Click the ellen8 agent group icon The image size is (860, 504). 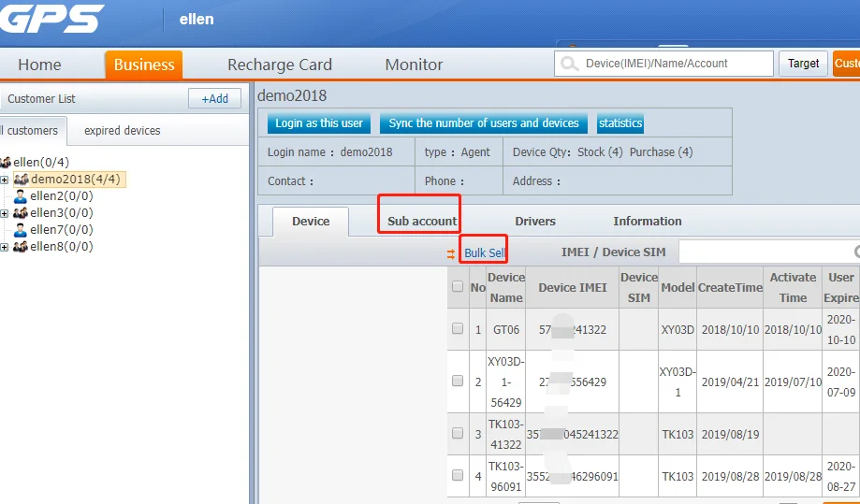21,247
